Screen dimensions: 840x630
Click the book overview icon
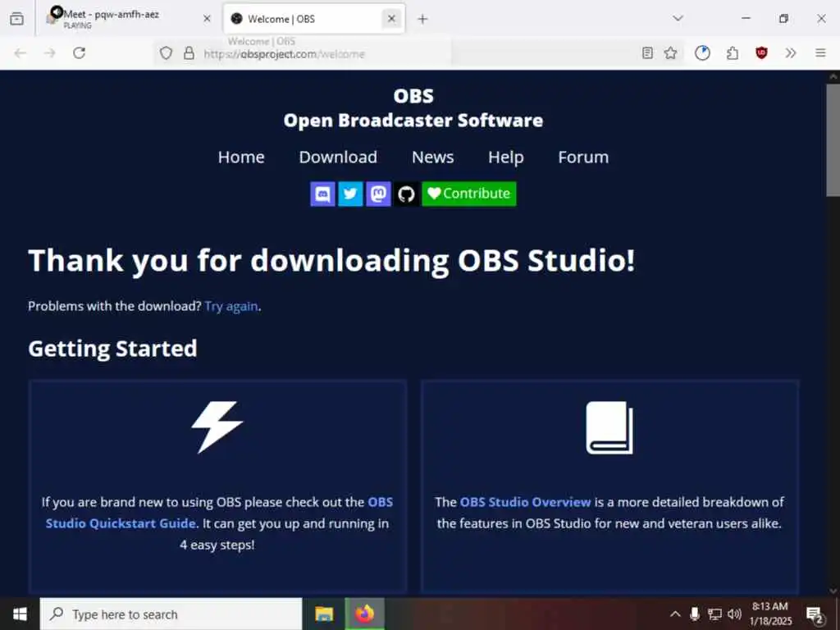click(609, 427)
